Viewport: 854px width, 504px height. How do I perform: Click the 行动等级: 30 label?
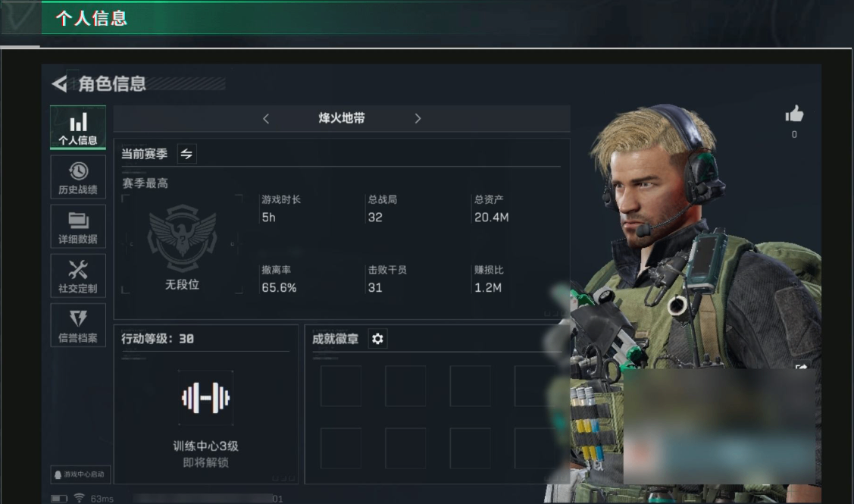(158, 339)
